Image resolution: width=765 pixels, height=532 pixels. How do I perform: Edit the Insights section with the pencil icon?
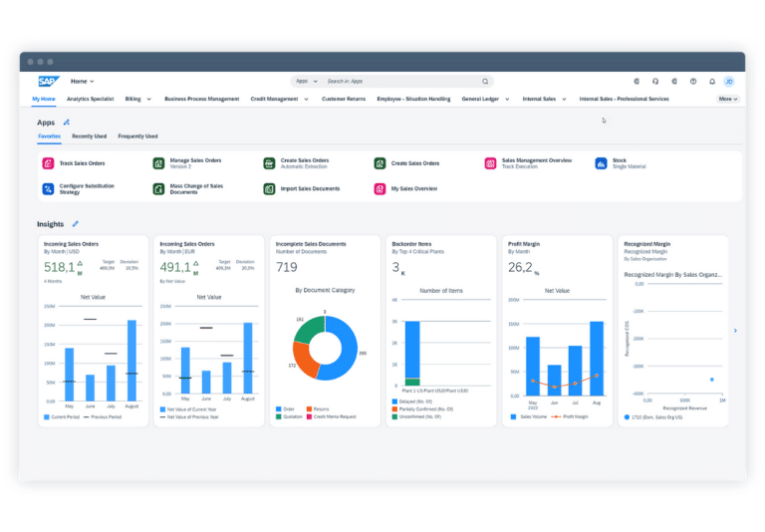pyautogui.click(x=75, y=223)
